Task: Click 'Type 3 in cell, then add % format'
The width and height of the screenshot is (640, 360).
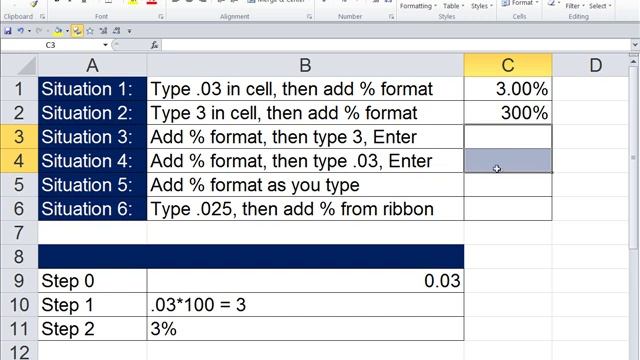Action: pyautogui.click(x=305, y=113)
